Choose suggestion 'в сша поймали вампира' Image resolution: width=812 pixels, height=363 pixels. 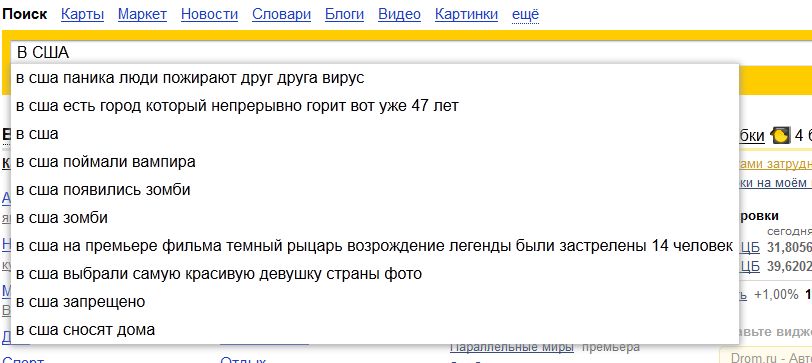click(x=375, y=162)
